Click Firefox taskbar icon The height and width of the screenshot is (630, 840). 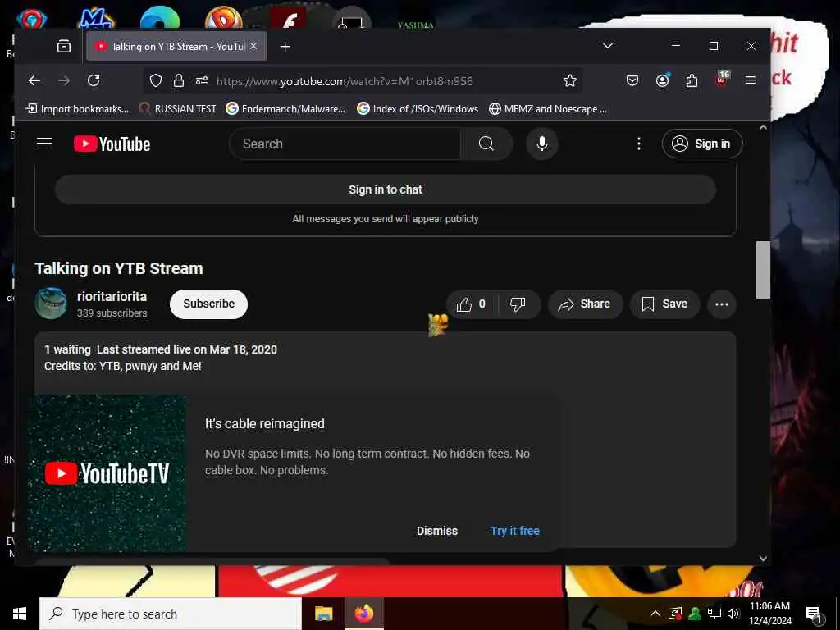(x=363, y=614)
